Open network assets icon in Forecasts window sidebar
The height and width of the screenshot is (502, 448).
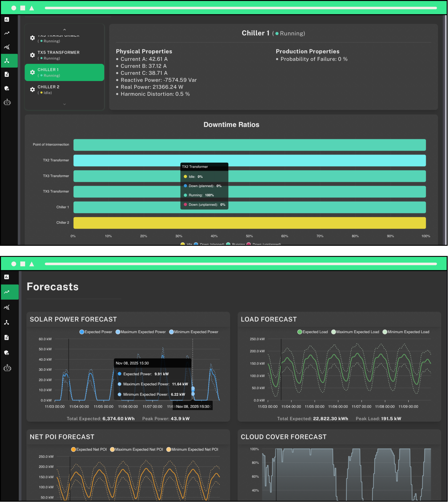tap(7, 322)
